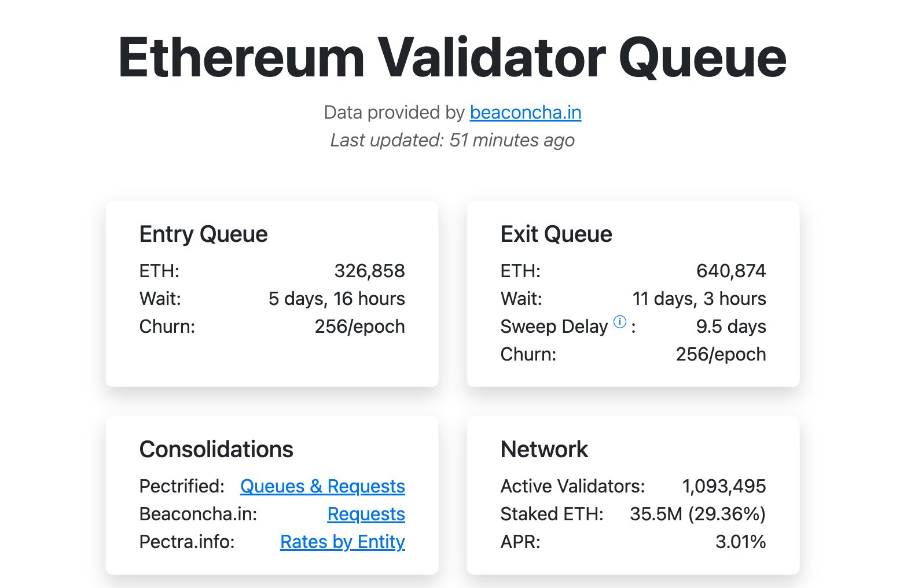Click the Entry Queue card title
918x588 pixels.
pyautogui.click(x=203, y=234)
